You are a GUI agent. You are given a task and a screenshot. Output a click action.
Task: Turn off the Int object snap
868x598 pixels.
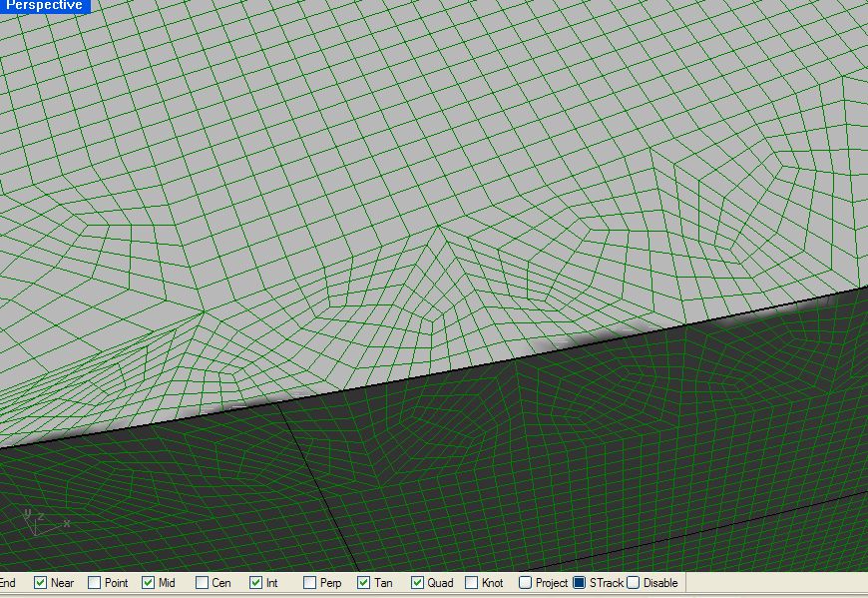[x=255, y=582]
